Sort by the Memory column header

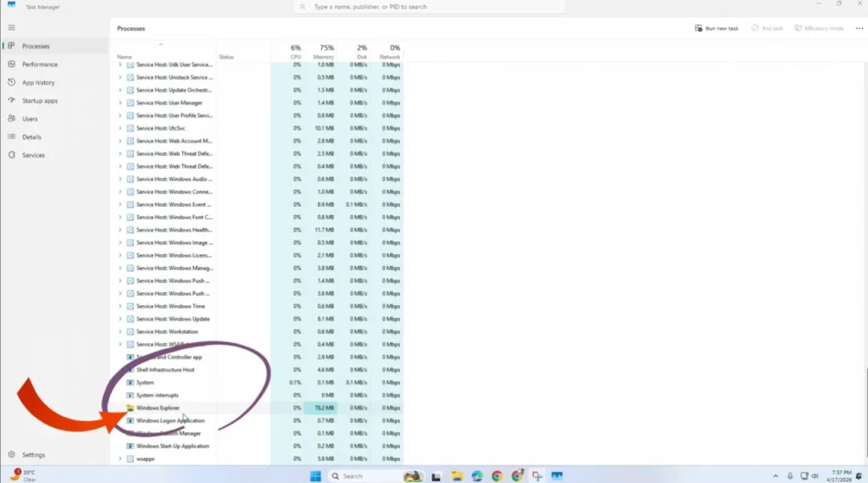(320, 52)
